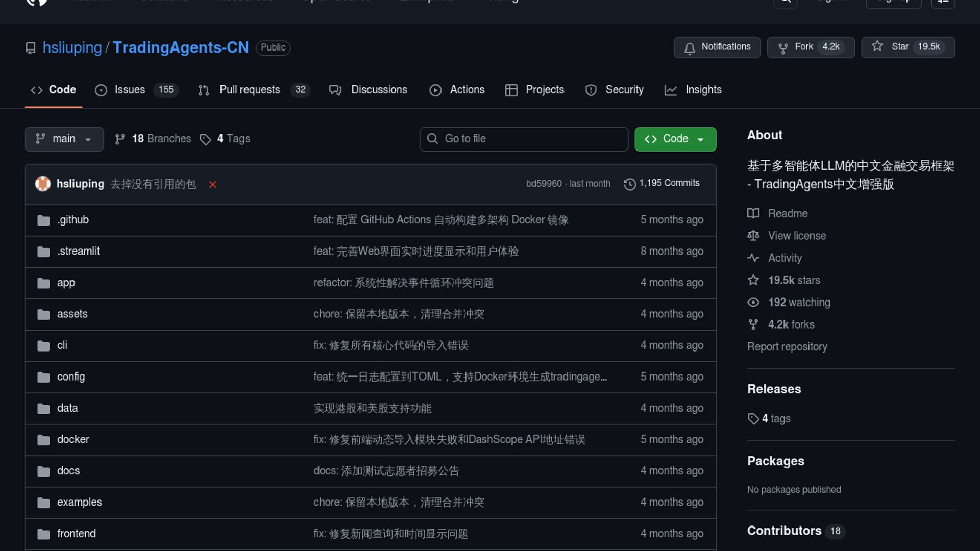Screen dimensions: 980x551
Task: Open the commits history clock icon
Action: pos(630,184)
